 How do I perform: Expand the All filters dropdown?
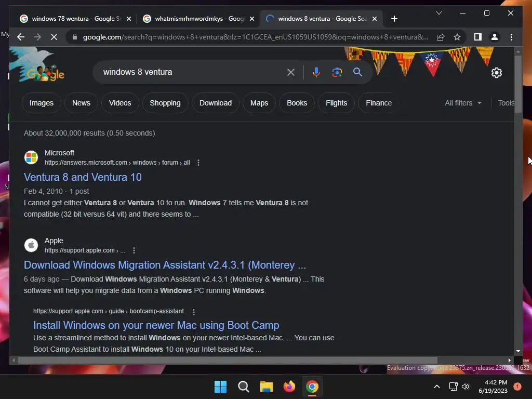(x=463, y=103)
